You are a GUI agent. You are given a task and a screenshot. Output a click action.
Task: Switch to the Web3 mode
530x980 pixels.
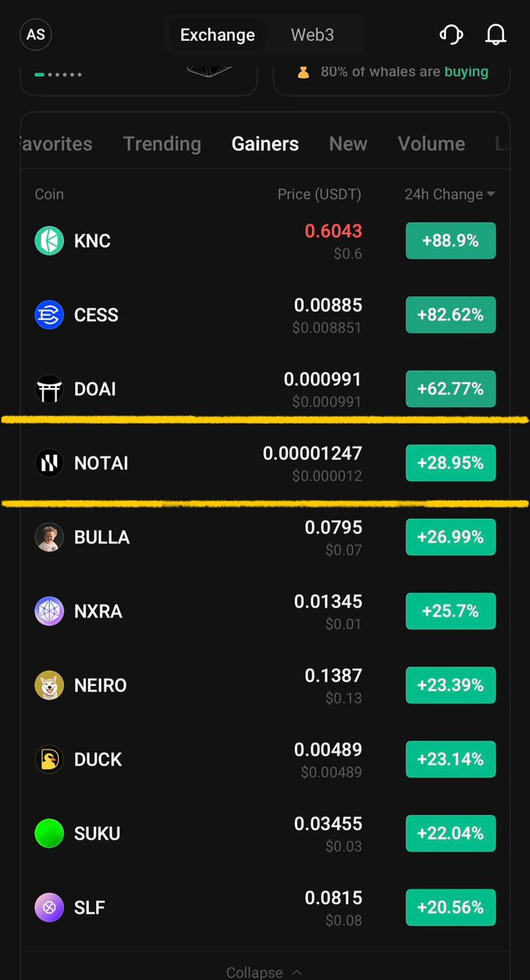pos(312,35)
